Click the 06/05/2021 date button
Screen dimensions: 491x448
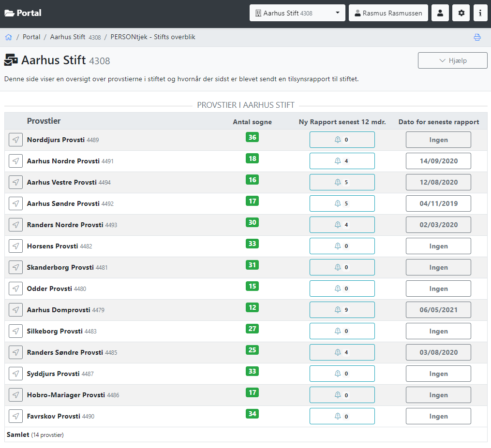438,310
